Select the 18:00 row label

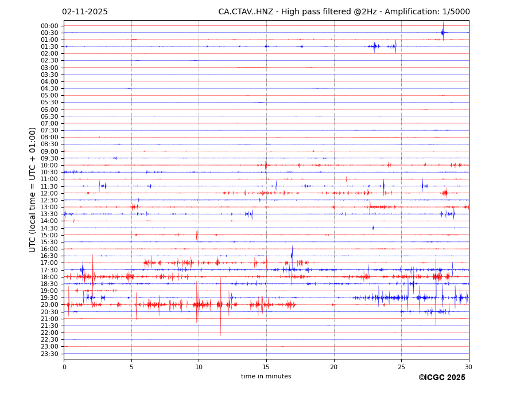[x=49, y=277]
